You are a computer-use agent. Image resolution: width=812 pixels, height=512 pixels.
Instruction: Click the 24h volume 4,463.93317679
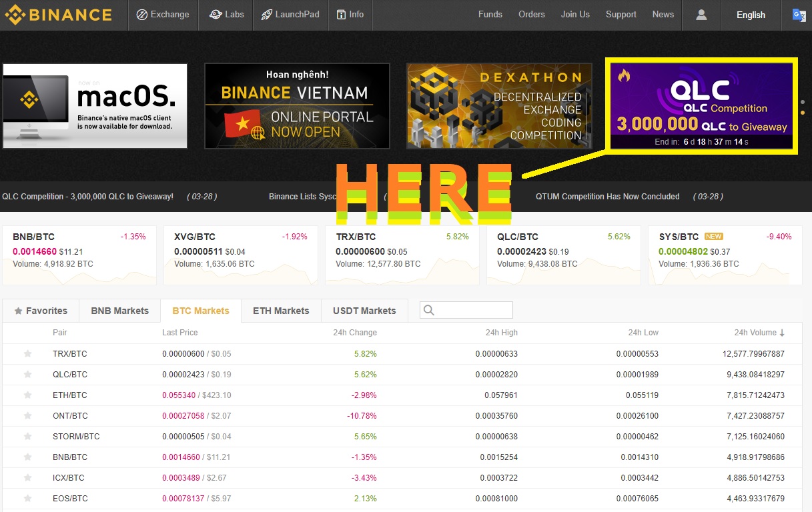point(755,499)
